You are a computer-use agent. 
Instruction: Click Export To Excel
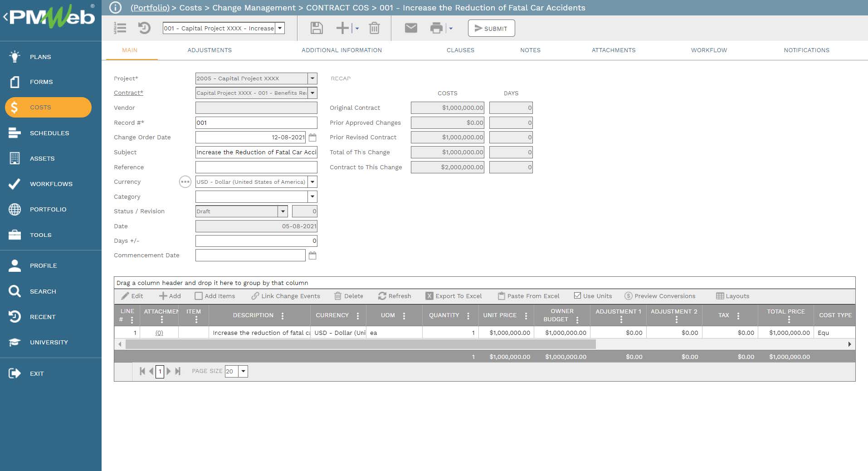(454, 296)
